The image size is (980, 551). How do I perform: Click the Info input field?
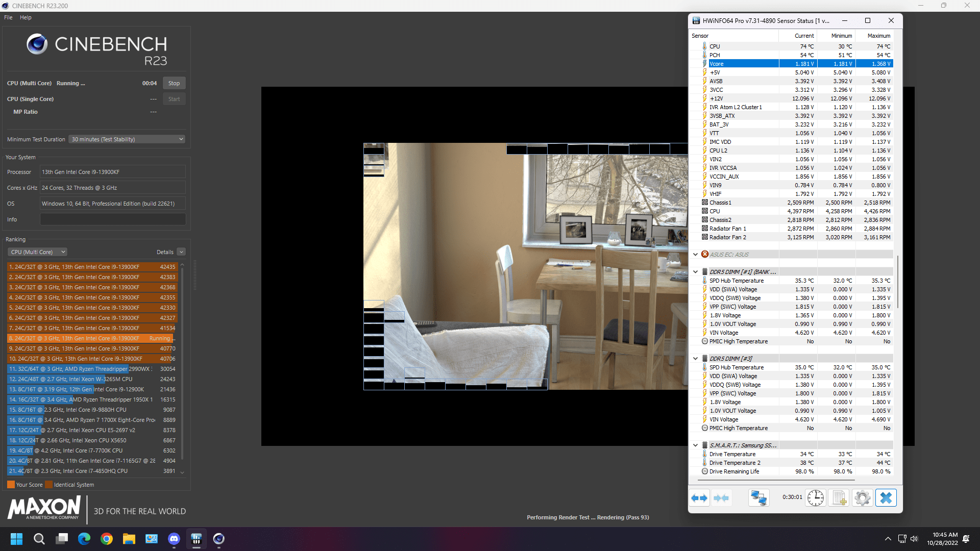point(113,219)
